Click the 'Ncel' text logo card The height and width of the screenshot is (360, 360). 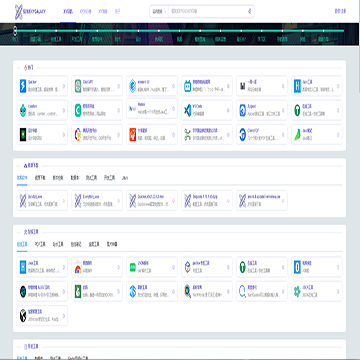152,108
